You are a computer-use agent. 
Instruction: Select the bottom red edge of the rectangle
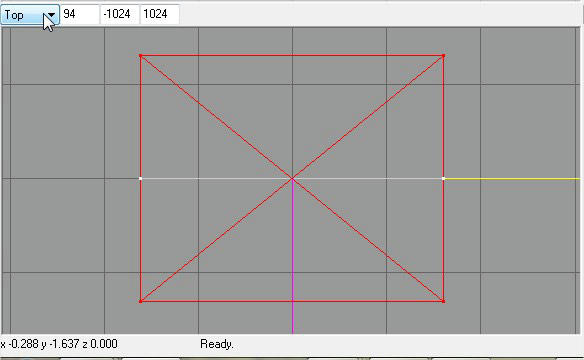coord(292,301)
